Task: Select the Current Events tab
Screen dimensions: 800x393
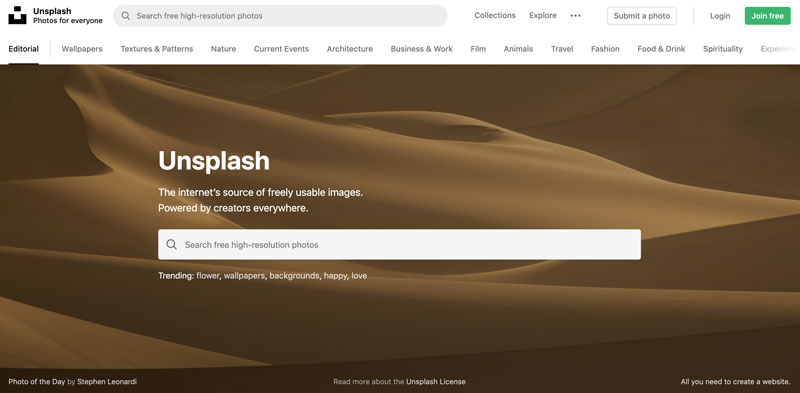Action: [x=281, y=49]
